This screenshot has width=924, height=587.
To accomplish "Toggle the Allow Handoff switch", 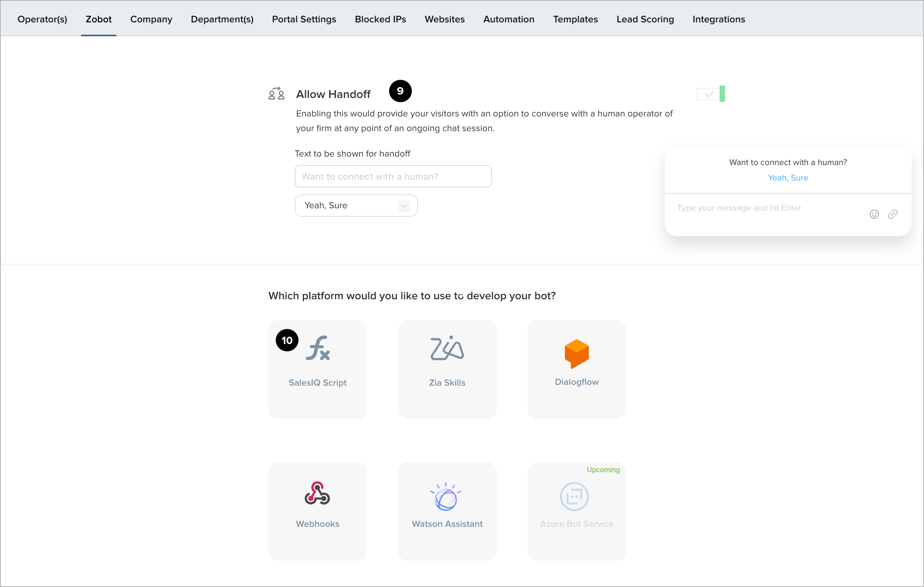I will (x=711, y=94).
